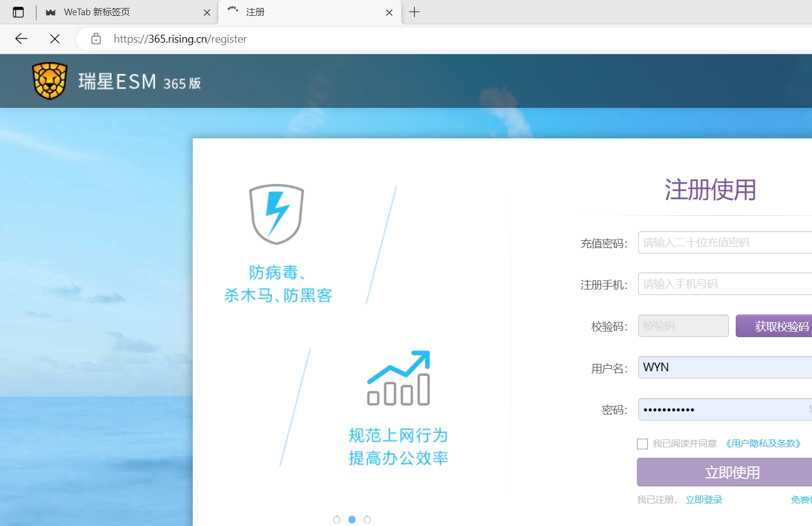Open the browser tab actions menu icon

pos(18,12)
